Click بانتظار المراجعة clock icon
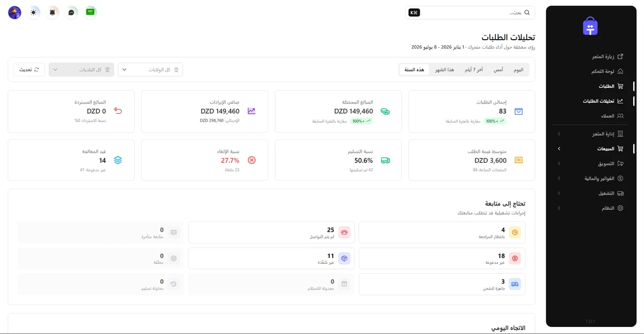The height and width of the screenshot is (334, 644). (x=515, y=233)
